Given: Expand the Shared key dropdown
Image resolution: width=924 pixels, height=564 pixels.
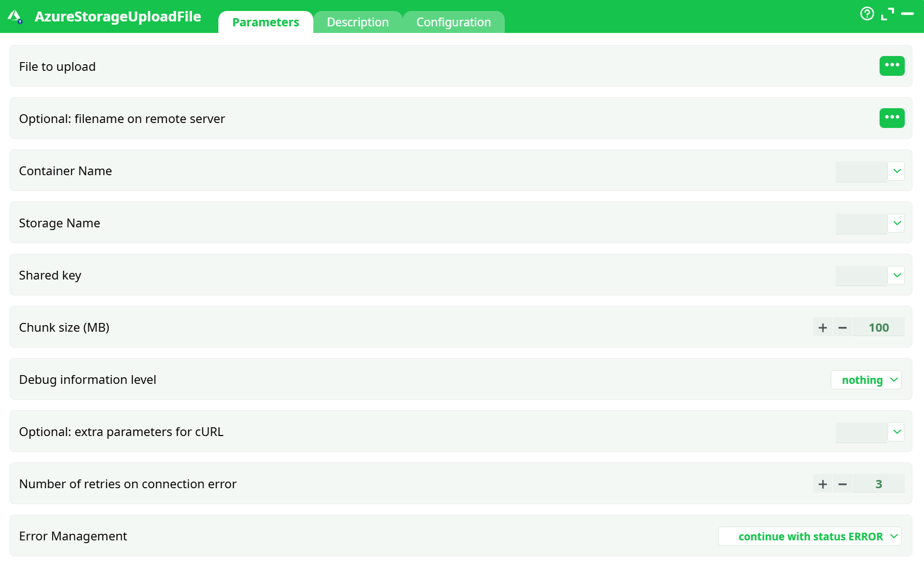Looking at the screenshot, I should pyautogui.click(x=897, y=275).
